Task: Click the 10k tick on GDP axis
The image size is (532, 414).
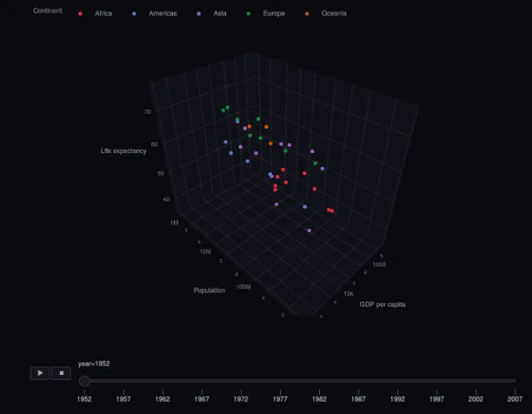Action: (x=348, y=293)
